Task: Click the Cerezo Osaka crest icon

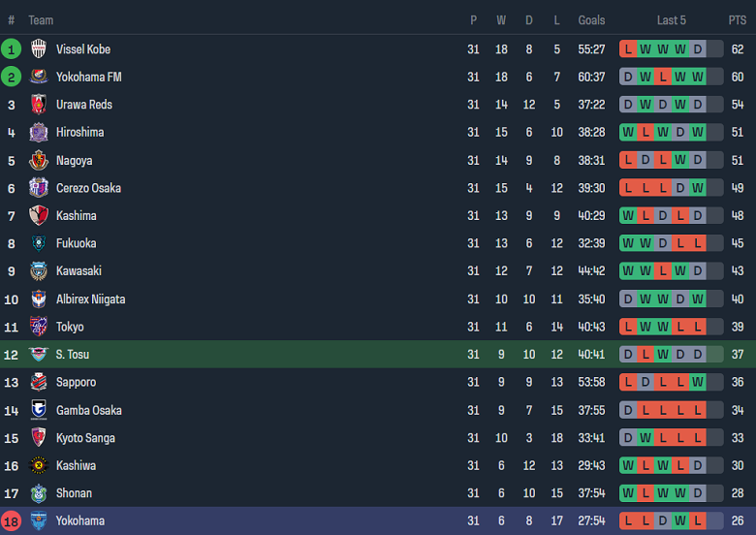Action: [39, 188]
